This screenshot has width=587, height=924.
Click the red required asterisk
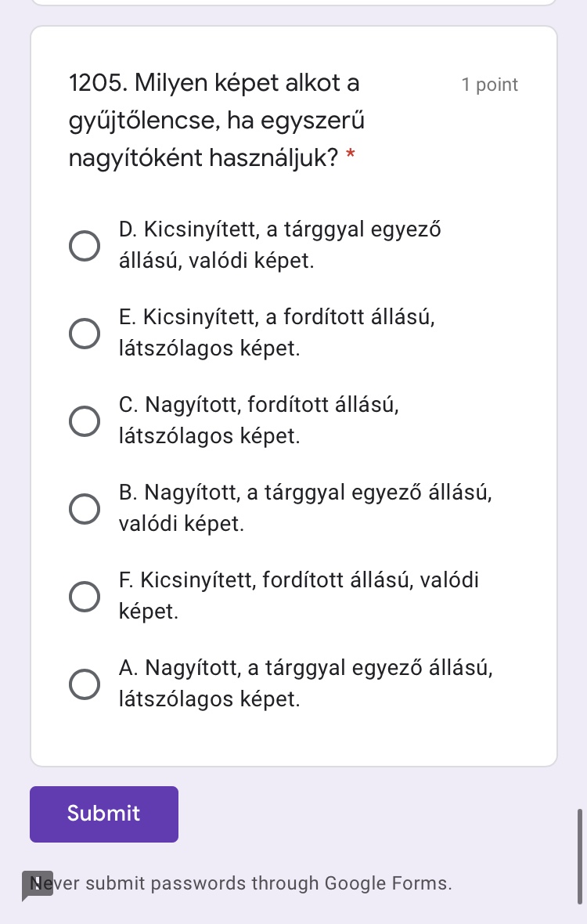click(351, 158)
